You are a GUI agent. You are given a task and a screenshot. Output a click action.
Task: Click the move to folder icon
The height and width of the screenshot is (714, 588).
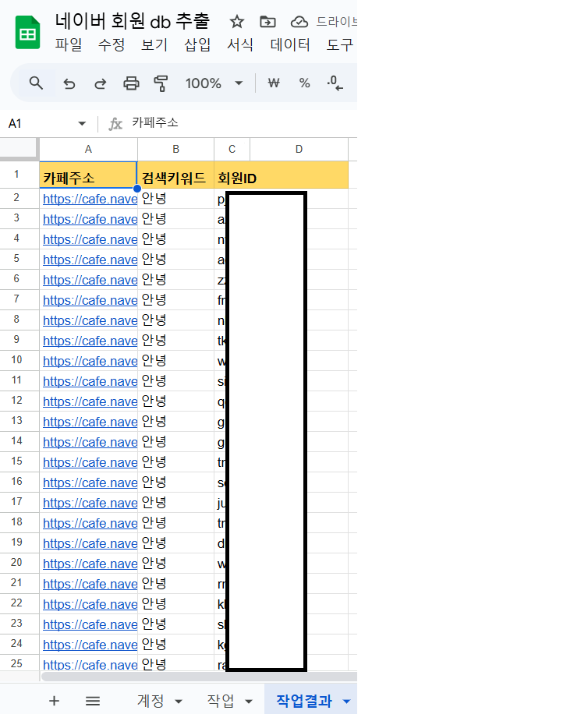(x=267, y=21)
